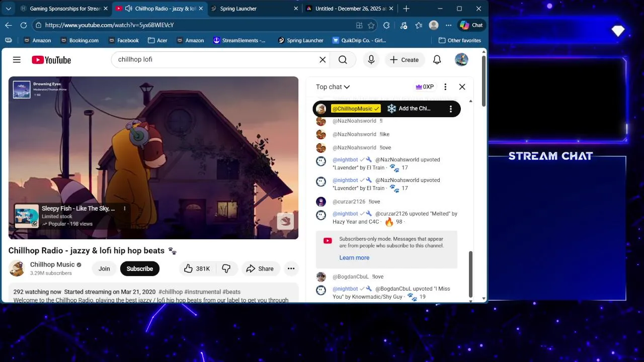Follow the Learn more link in chat
This screenshot has width=644, height=362.
(354, 257)
